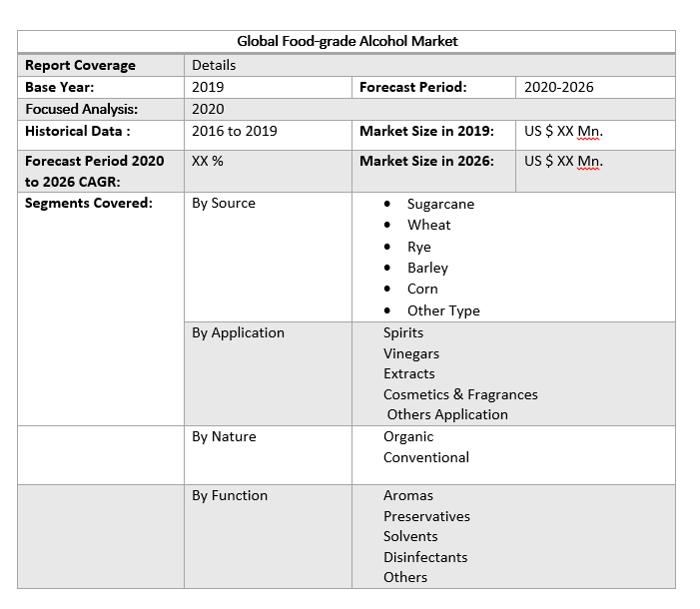Click the By Nature cell
The height and width of the screenshot is (609, 700).
click(224, 436)
